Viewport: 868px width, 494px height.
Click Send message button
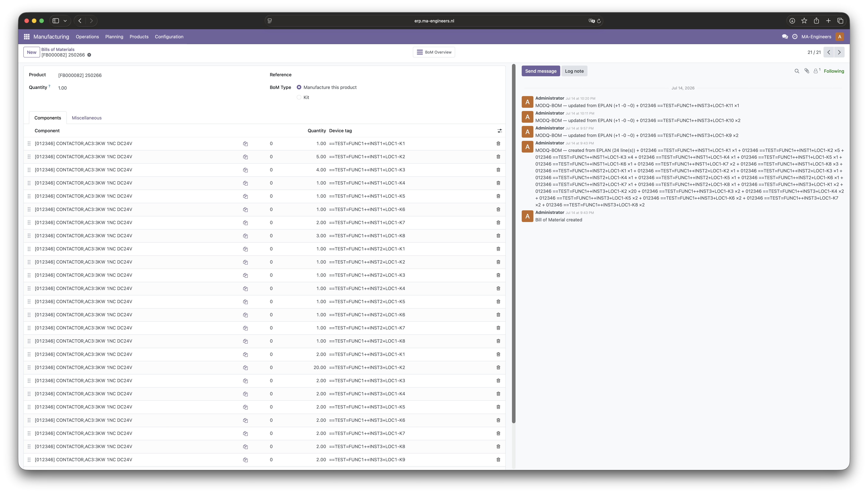(540, 71)
